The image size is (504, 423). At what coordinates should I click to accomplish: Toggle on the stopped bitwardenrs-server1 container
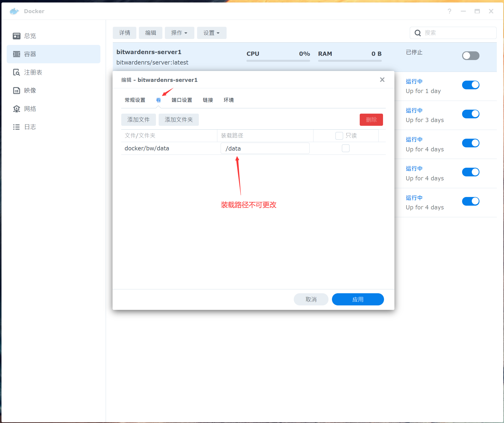(x=471, y=56)
